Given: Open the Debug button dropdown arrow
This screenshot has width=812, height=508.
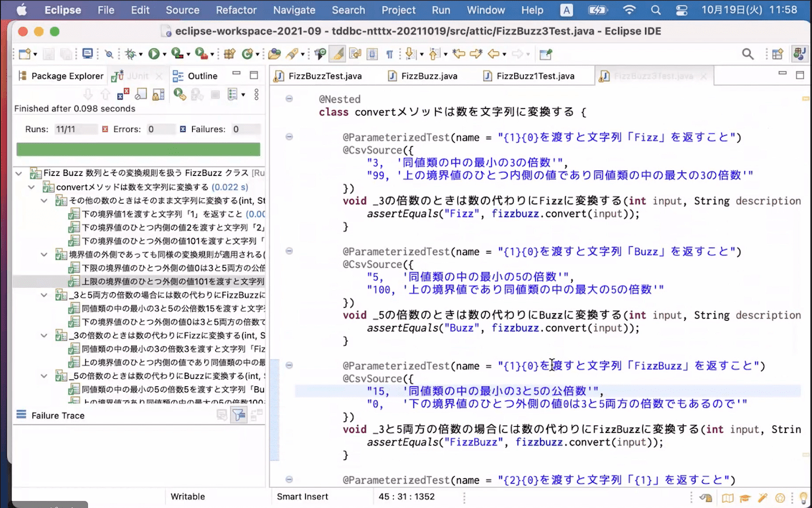Looking at the screenshot, I should [141, 54].
